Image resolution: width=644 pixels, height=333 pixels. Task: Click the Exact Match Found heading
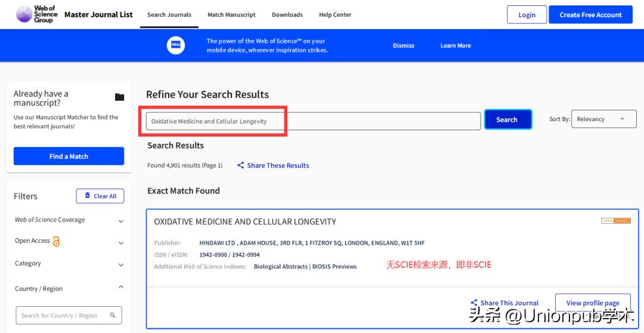[184, 191]
